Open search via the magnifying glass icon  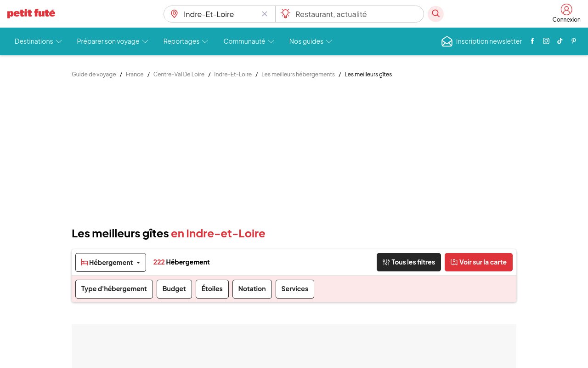pyautogui.click(x=435, y=14)
